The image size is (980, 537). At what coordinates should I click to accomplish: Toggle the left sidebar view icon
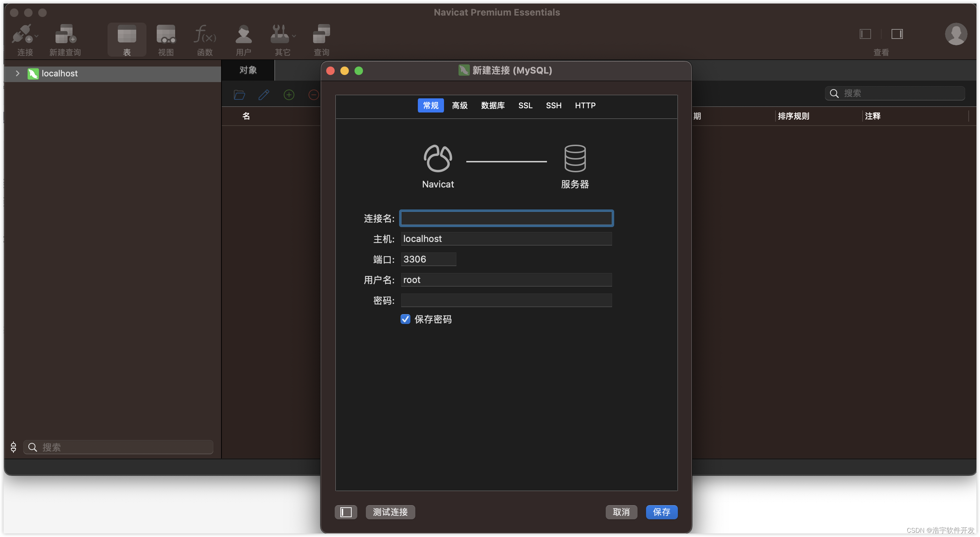[x=865, y=34]
